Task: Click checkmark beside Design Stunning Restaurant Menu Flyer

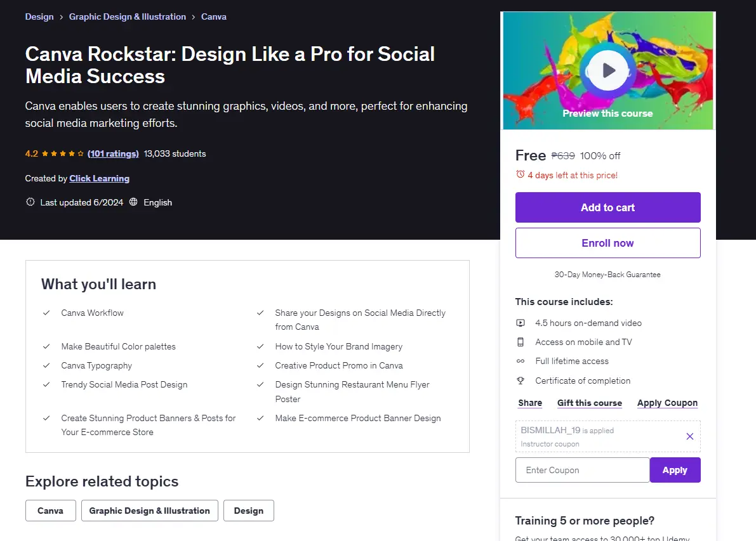Action: click(260, 384)
